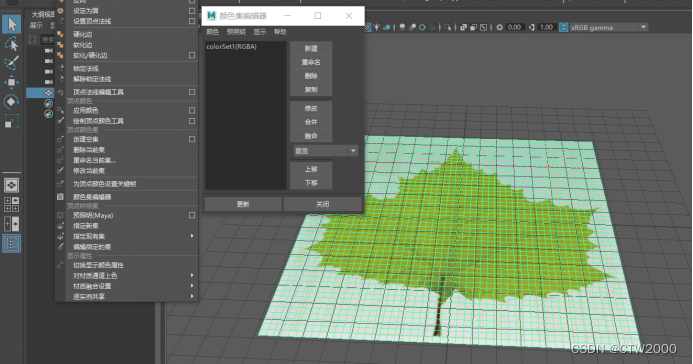Switch to two-pane side-by-side layout icon

coord(11,224)
